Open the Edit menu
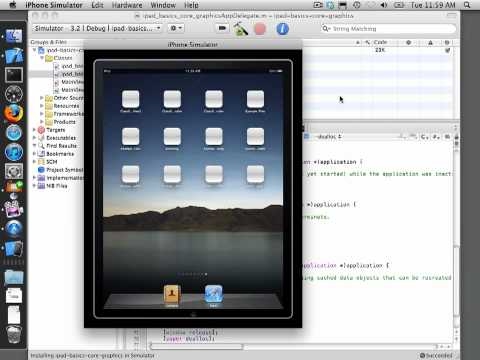The height and width of the screenshot is (360, 480). pyautogui.click(x=97, y=5)
